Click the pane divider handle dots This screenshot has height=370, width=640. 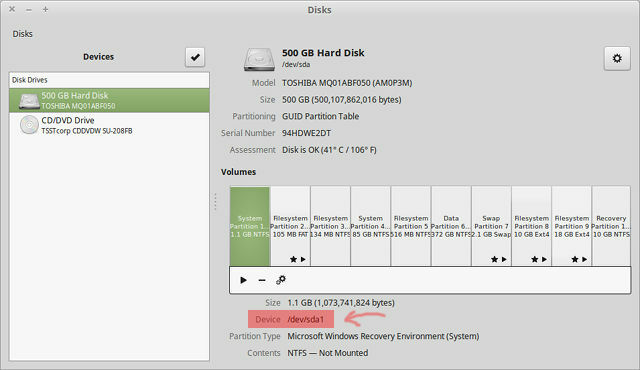[215, 202]
